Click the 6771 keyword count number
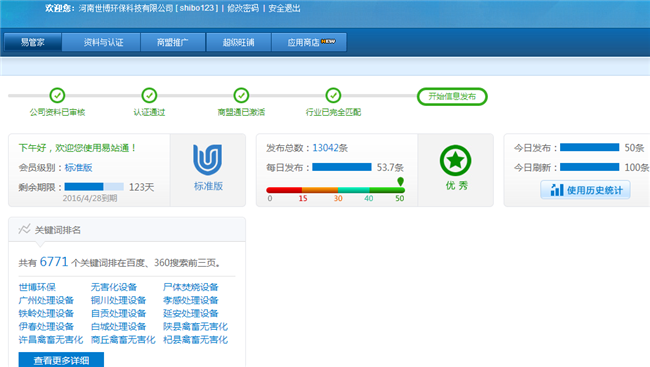The width and height of the screenshot is (650, 367). [x=54, y=262]
